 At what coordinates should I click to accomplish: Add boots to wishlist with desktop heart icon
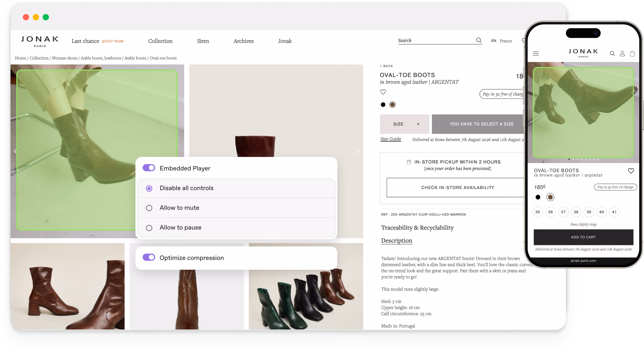[x=383, y=92]
